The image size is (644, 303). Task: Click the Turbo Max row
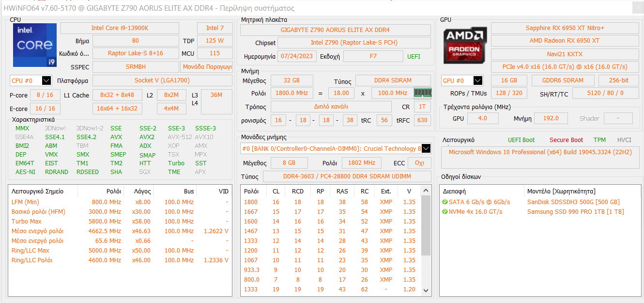(x=120, y=222)
